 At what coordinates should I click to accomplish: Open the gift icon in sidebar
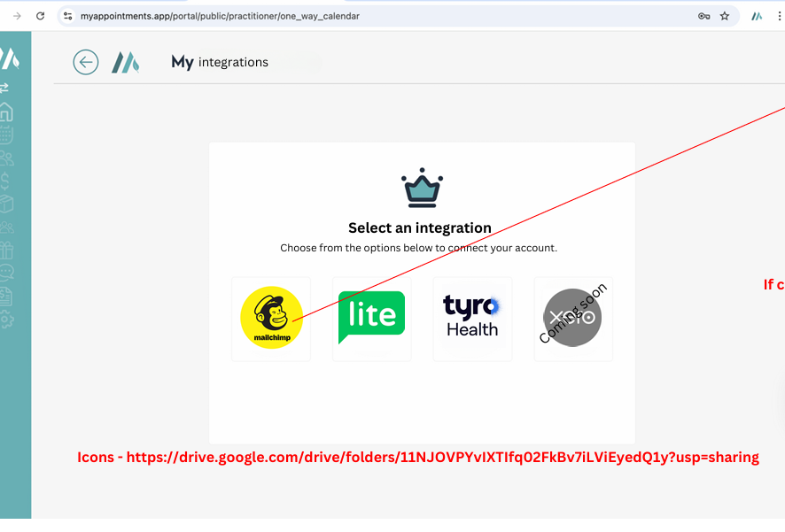coord(6,251)
